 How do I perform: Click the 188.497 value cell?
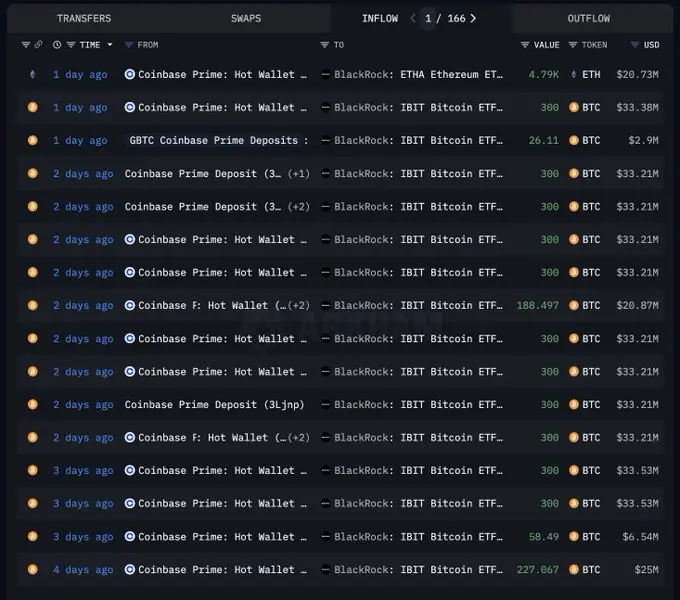point(538,305)
